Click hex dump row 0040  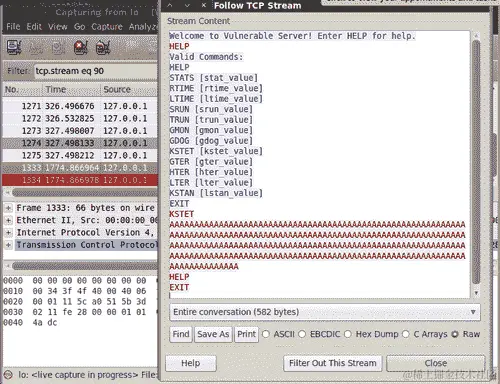click(30, 323)
